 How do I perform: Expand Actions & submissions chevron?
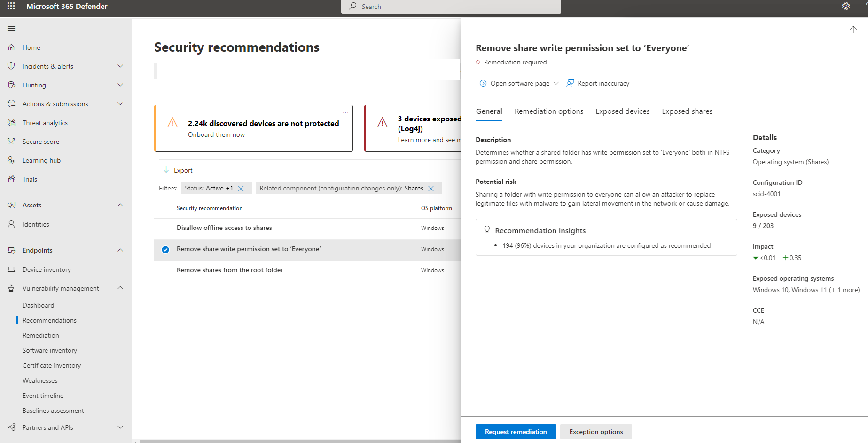120,104
